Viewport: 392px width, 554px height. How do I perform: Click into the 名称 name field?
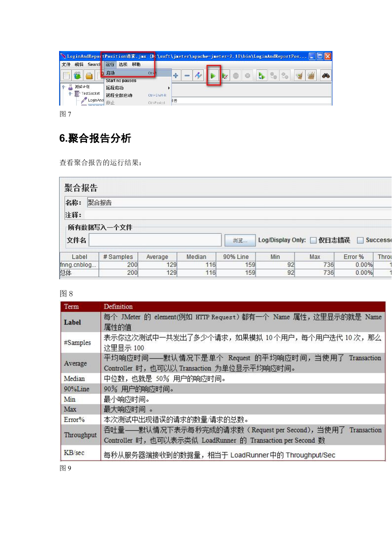click(x=239, y=203)
